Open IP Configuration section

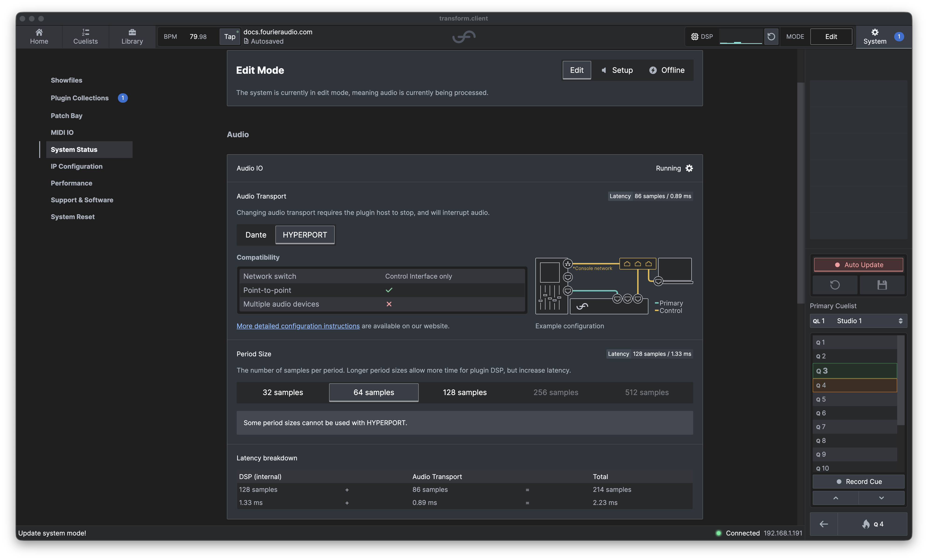click(x=77, y=166)
